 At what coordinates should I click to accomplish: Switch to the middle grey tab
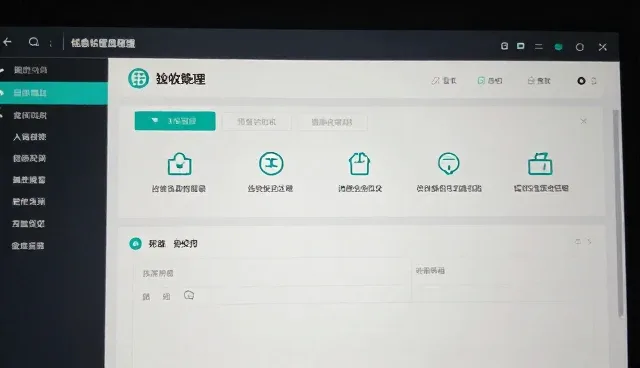click(x=257, y=122)
